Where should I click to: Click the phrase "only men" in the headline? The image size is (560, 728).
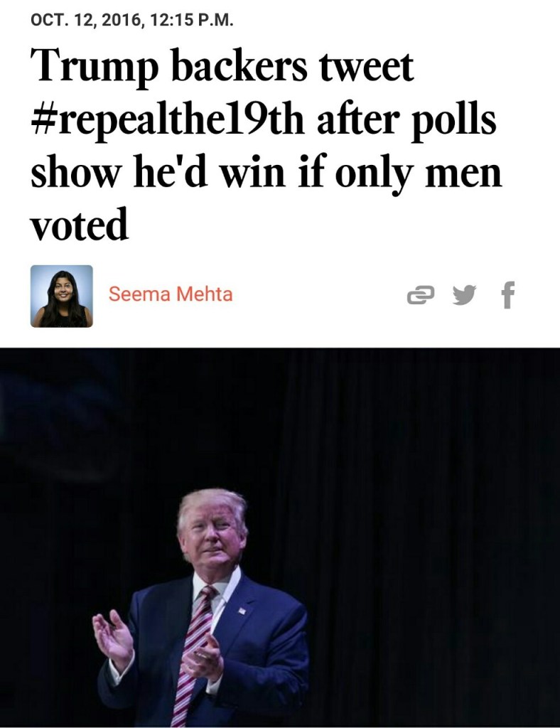418,174
